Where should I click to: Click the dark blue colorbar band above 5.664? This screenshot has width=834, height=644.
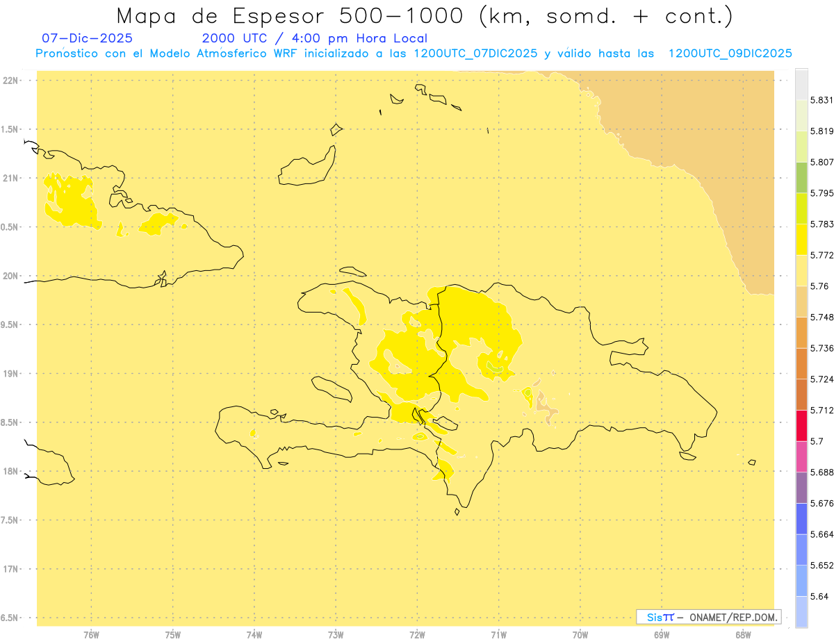[x=801, y=519]
